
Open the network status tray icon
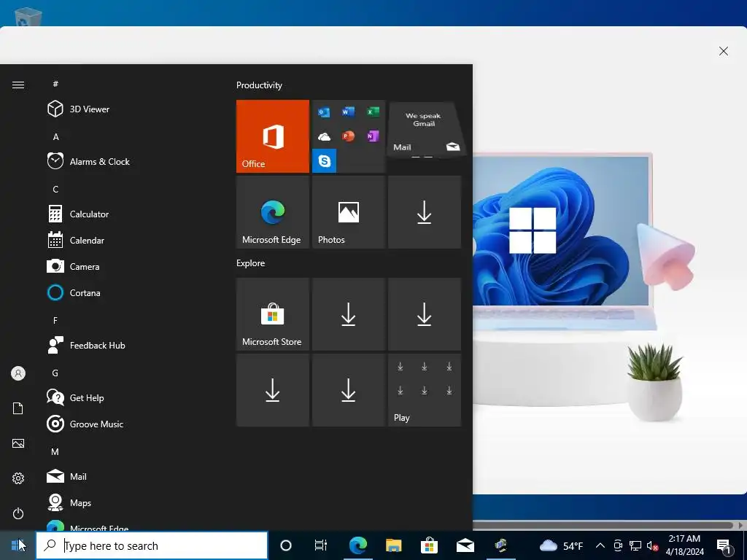click(635, 545)
